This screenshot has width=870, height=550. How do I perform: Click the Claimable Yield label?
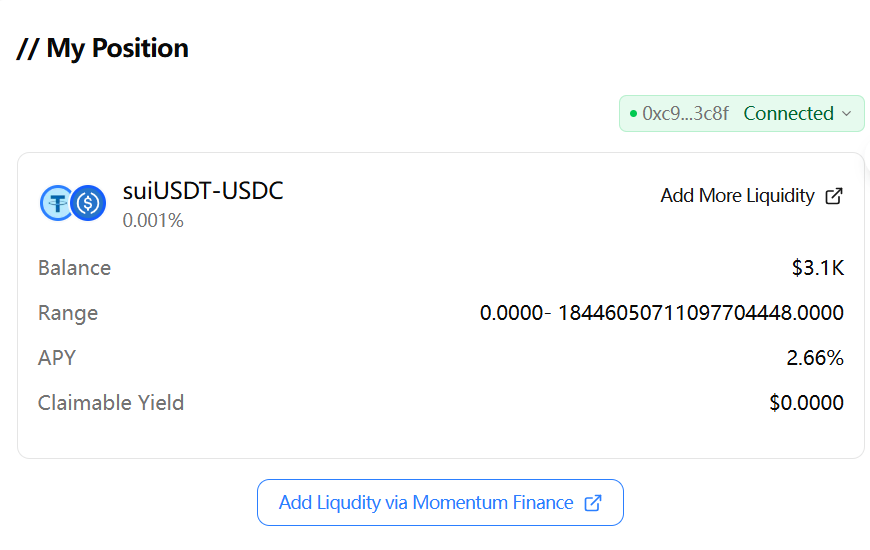tap(111, 403)
